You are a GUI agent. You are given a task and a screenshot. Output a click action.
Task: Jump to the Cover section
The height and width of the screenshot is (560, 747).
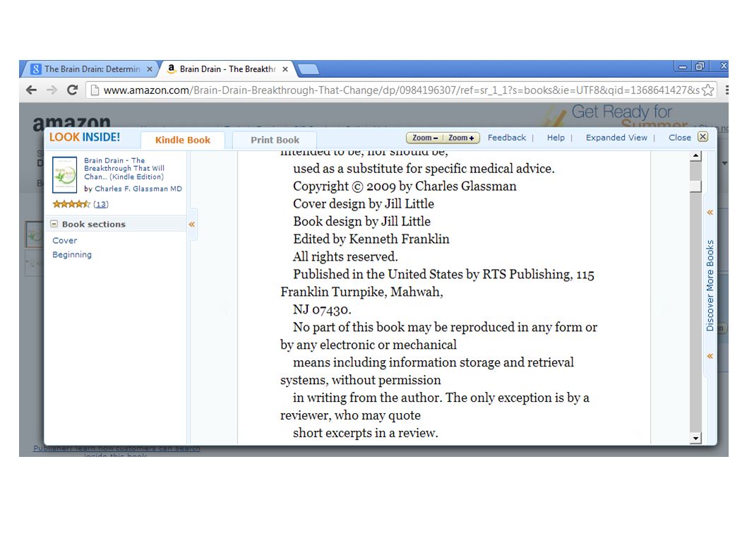click(64, 241)
